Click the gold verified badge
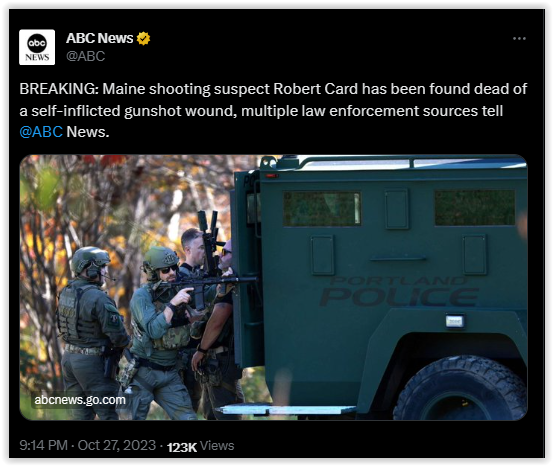The height and width of the screenshot is (466, 553). (x=144, y=38)
